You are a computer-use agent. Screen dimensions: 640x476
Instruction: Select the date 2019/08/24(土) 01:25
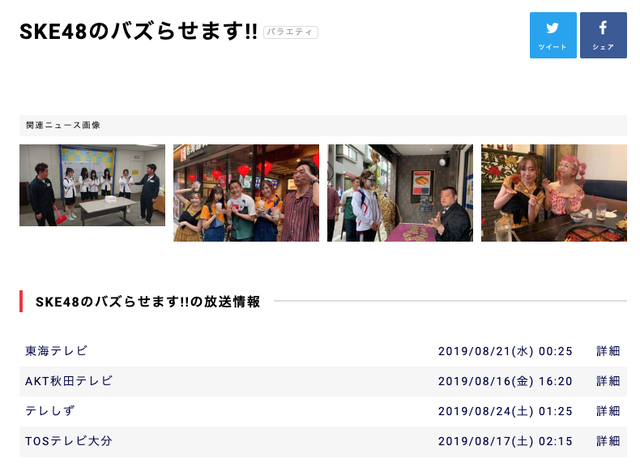[x=505, y=411]
